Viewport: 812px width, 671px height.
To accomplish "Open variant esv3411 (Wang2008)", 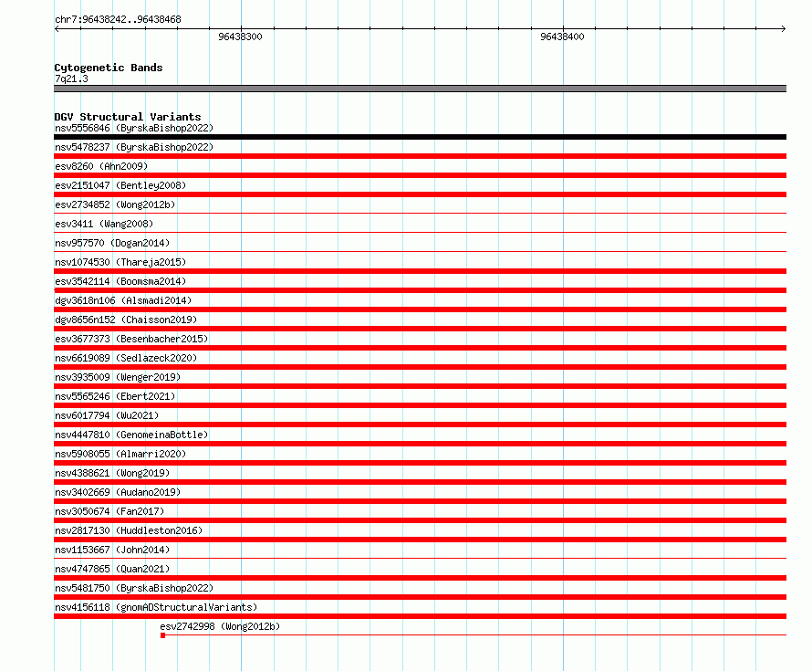I will [x=104, y=224].
